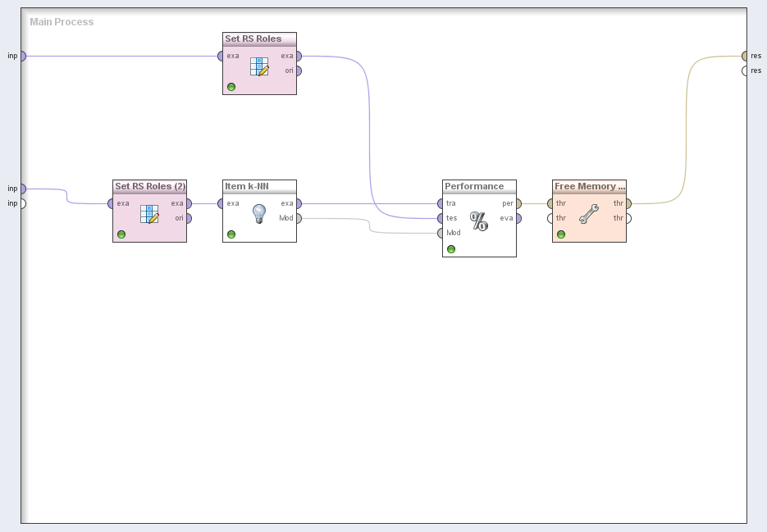Click the top 'res' result port
This screenshot has height=532, width=767.
[x=745, y=56]
